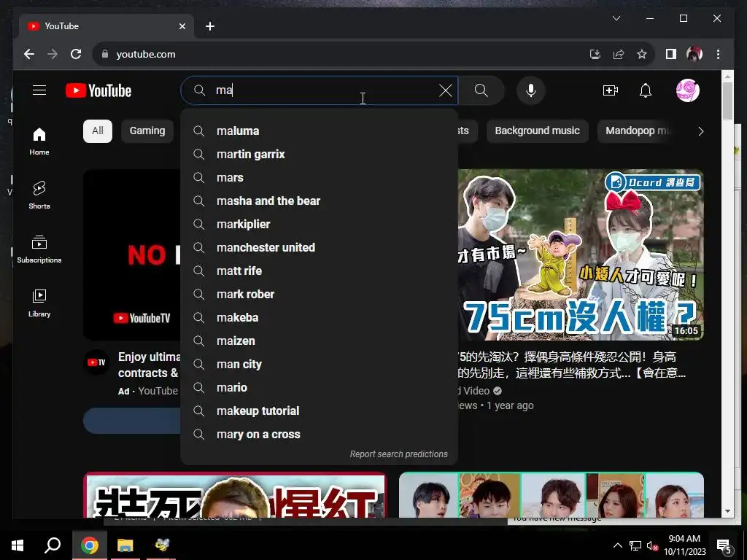This screenshot has height=560, width=747.
Task: Choose suggestion maluma
Action: (x=320, y=131)
